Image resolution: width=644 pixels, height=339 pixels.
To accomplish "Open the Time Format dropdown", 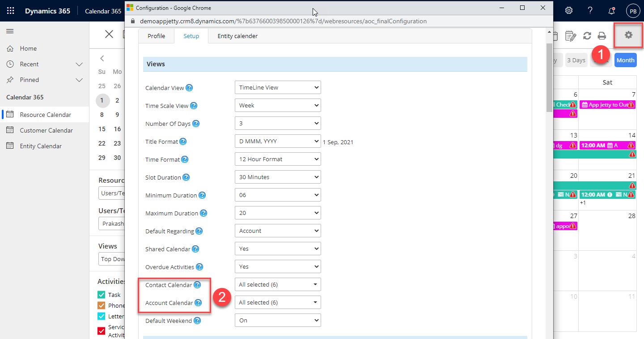I will tap(277, 159).
